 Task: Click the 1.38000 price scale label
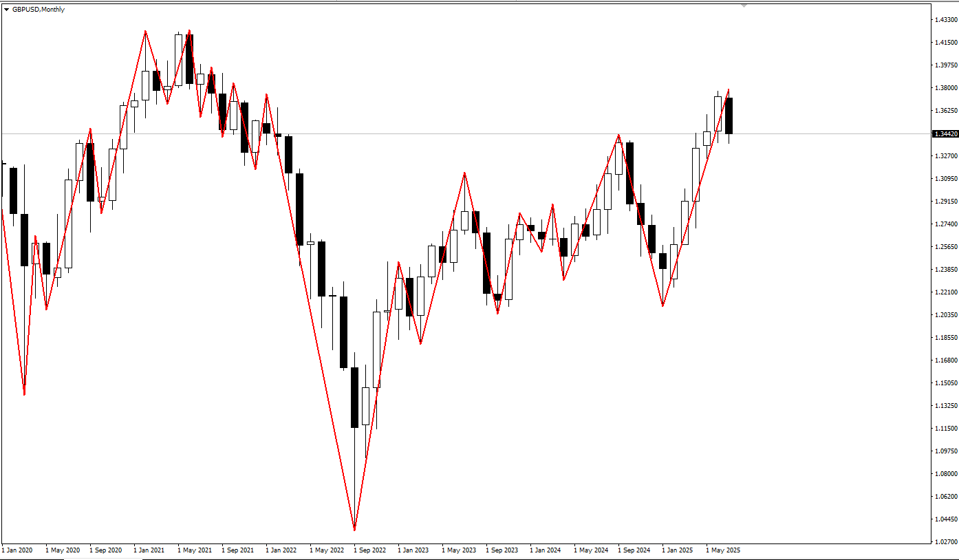[x=945, y=87]
